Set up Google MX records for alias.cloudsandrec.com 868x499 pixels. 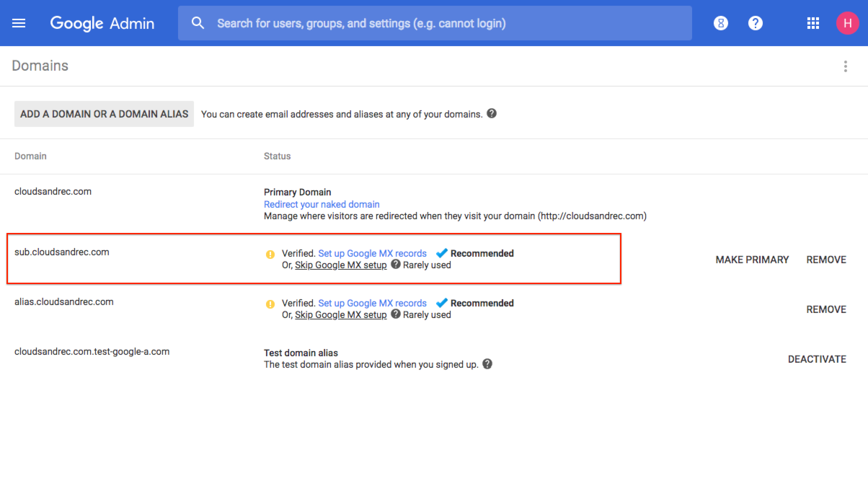373,303
